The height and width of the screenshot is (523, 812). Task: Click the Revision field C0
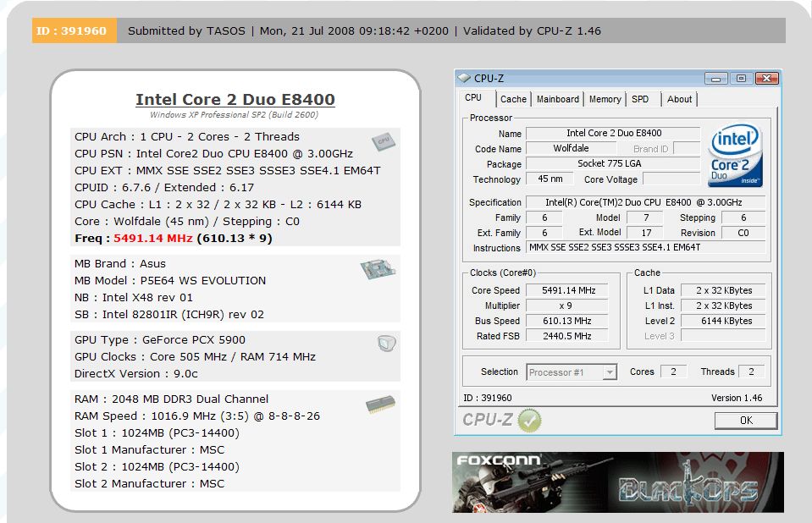[743, 233]
